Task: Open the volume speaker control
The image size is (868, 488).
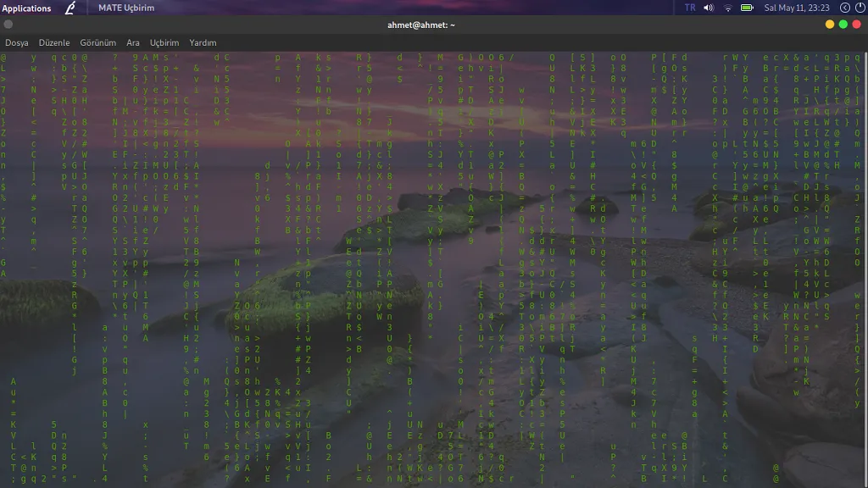Action: (709, 8)
